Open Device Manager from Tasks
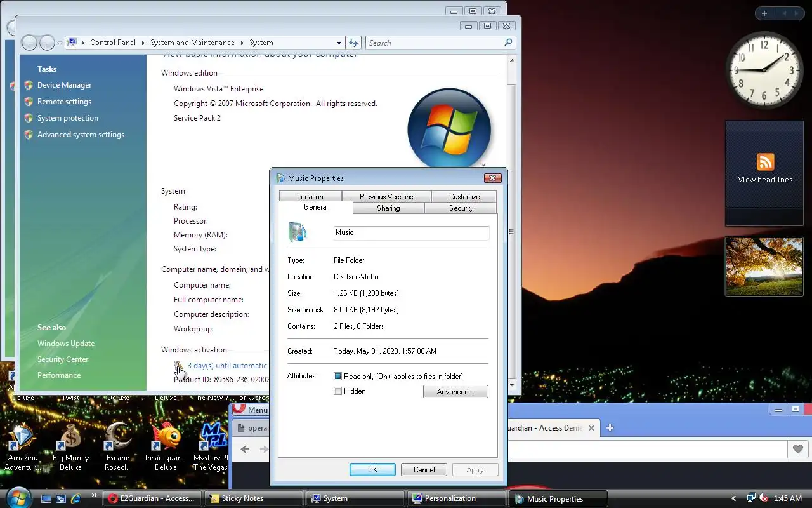 [64, 85]
